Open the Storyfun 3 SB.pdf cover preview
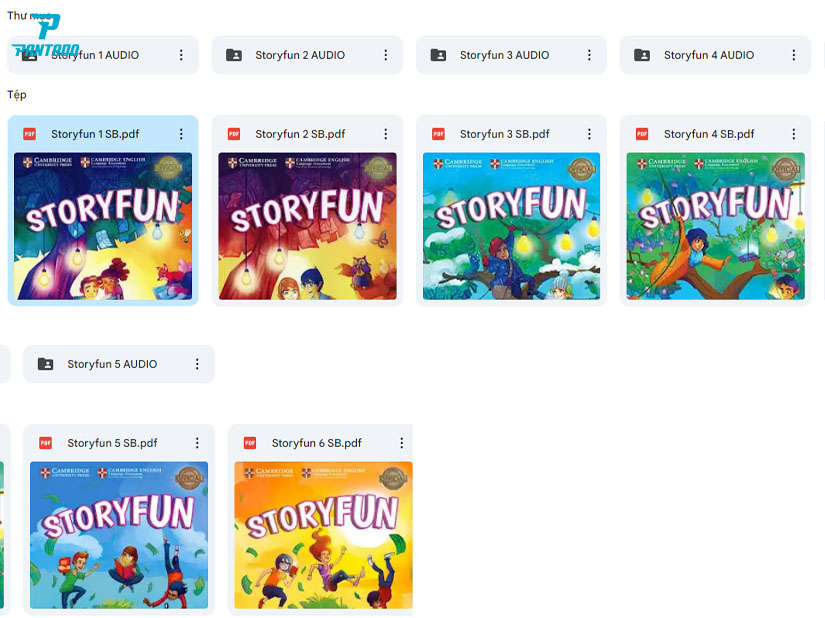Screen dimensions: 825x618 (x=511, y=226)
